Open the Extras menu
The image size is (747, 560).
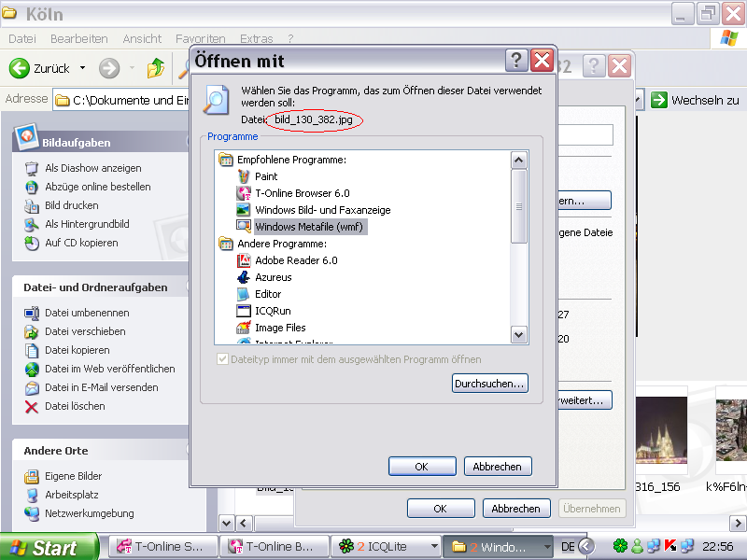[256, 38]
